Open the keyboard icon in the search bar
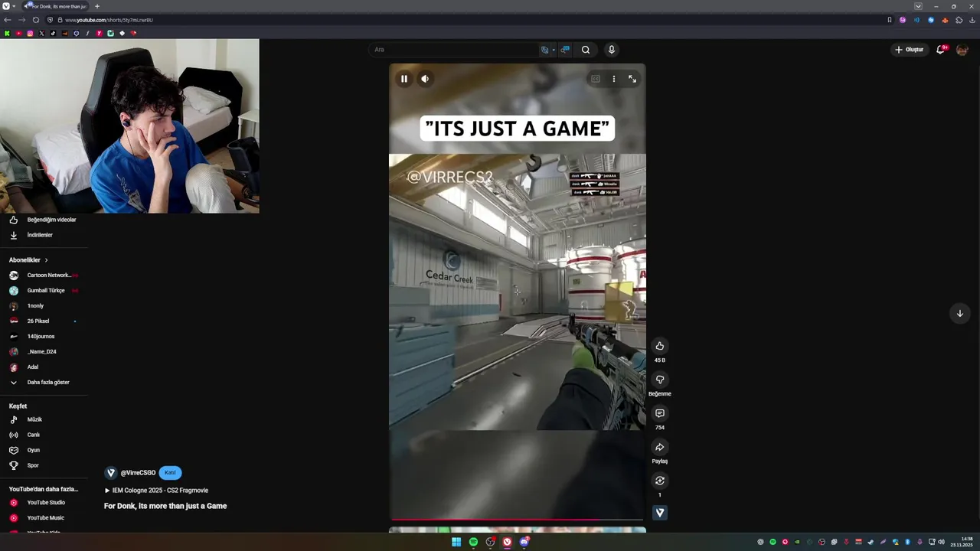This screenshot has height=551, width=980. pyautogui.click(x=545, y=50)
